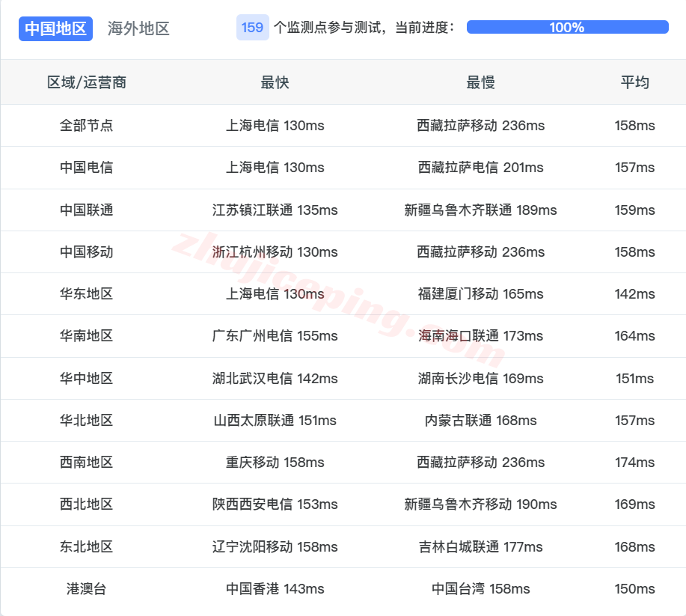The width and height of the screenshot is (686, 616).
Task: Click the 最快 column header
Action: [275, 82]
